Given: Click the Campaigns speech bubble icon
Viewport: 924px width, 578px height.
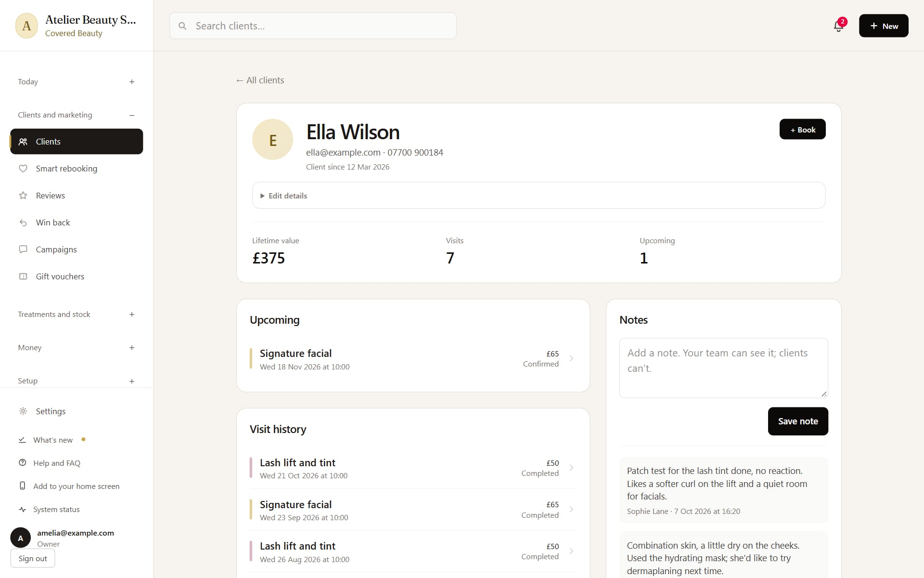Looking at the screenshot, I should pyautogui.click(x=23, y=250).
